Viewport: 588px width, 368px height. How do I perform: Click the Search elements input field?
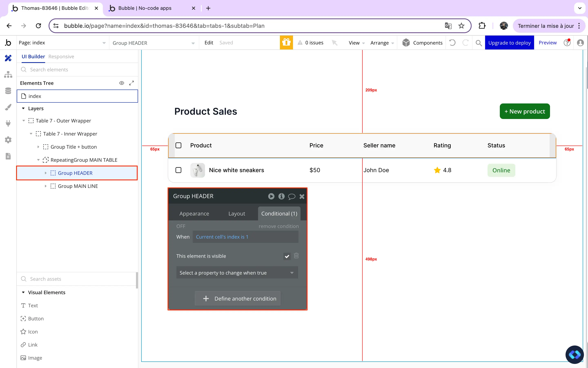click(x=77, y=70)
